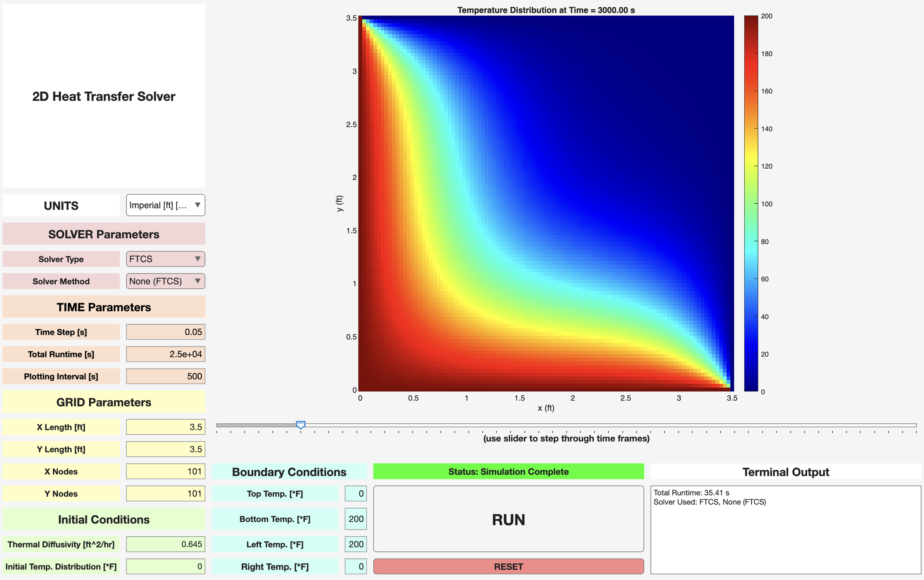Select the Initial Temp. Distribution field

click(165, 567)
